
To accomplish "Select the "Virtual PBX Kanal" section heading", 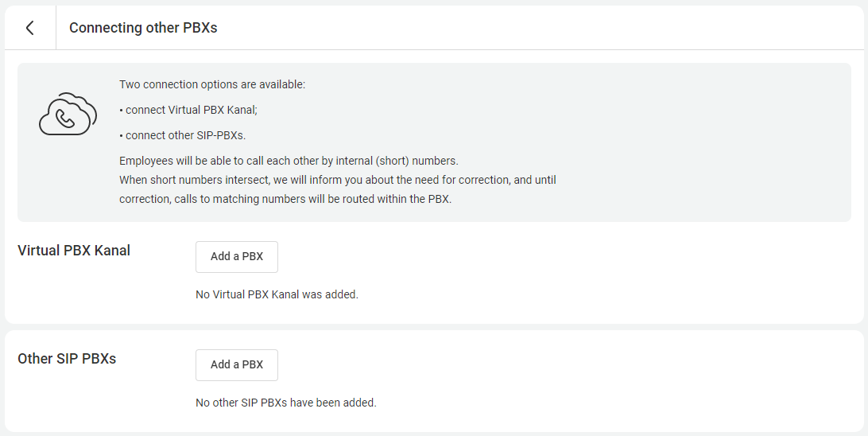I will (x=74, y=251).
